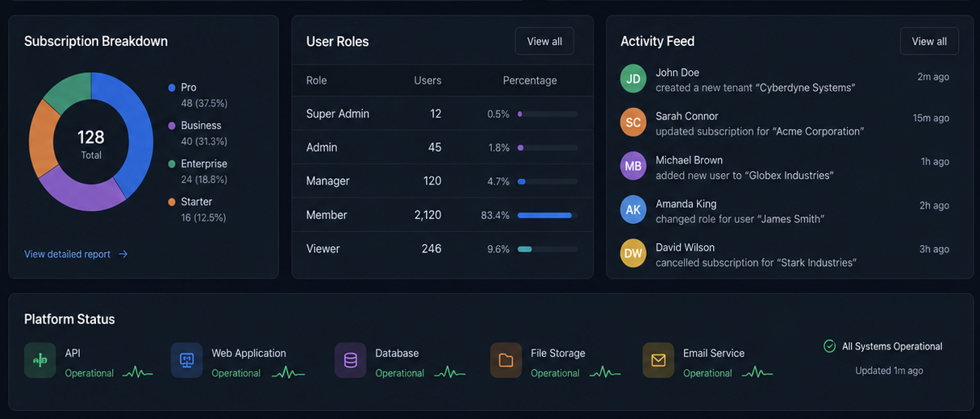The image size is (980, 419).
Task: Click the Starter legend color dot
Action: 172,201
